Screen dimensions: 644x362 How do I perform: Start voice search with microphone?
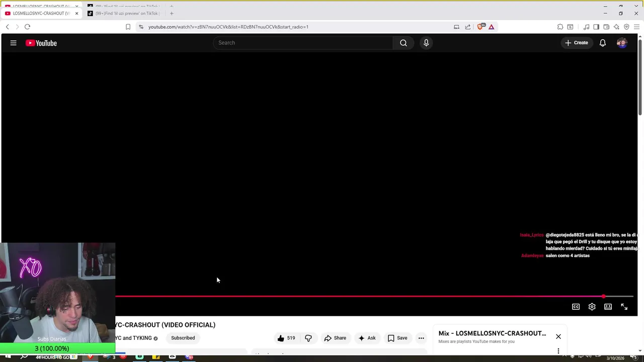(x=426, y=43)
